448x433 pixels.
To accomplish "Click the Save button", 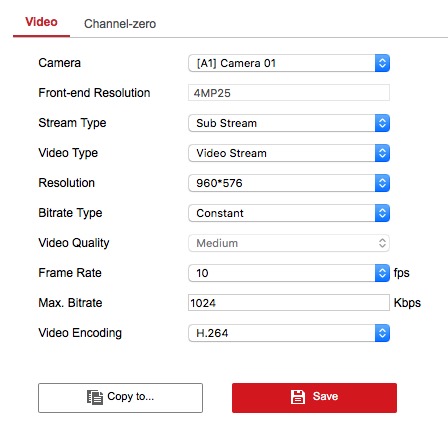I will coord(314,398).
